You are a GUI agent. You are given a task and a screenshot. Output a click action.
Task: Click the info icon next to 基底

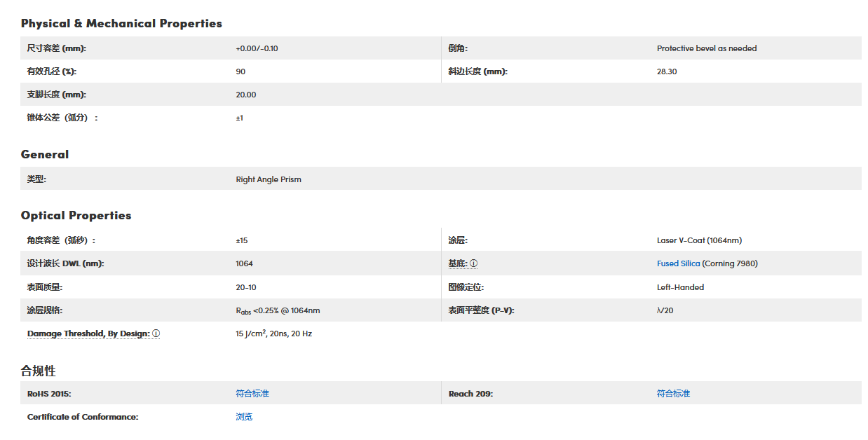tap(473, 263)
